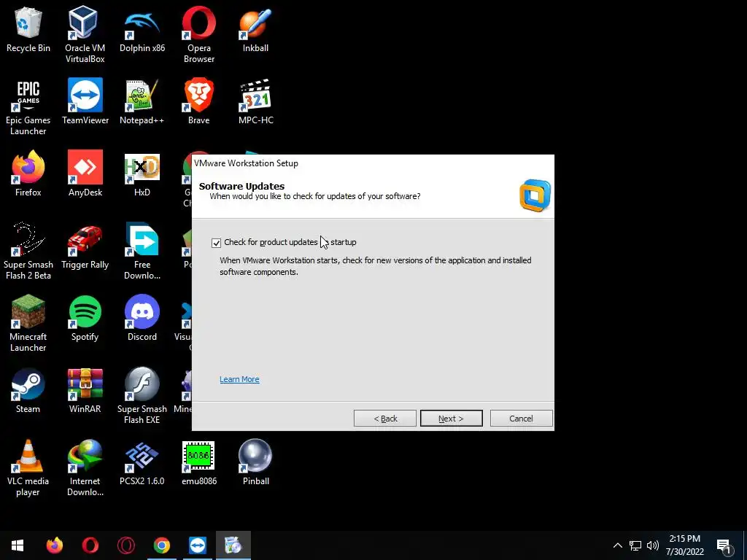Screen dimensions: 747x560
Task: Select the Pinball desktop shortcut
Action: point(256,463)
